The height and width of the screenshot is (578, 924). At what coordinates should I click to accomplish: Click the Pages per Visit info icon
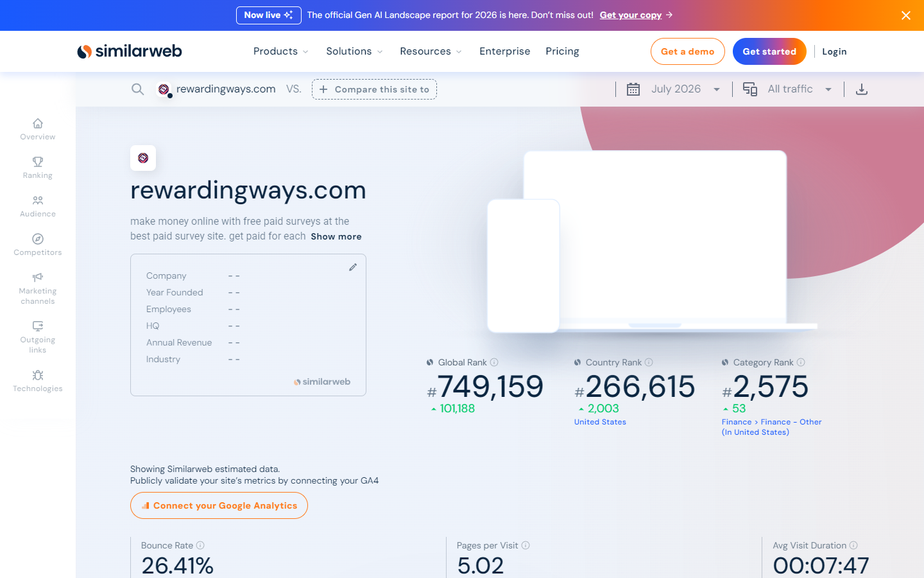point(526,545)
